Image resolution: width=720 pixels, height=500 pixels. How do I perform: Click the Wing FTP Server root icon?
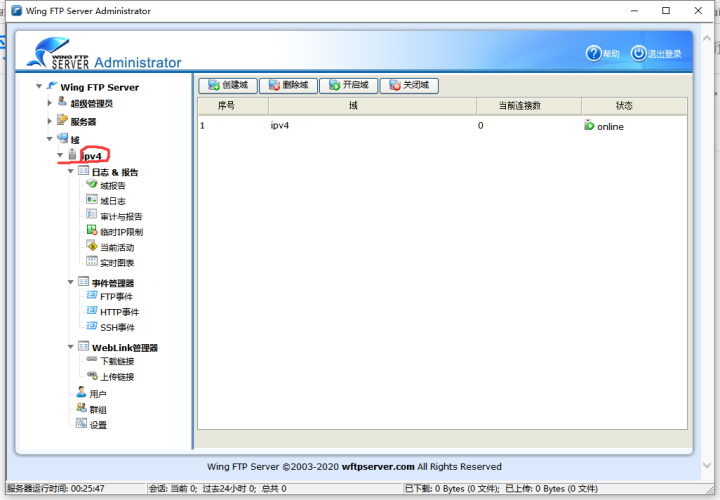[x=52, y=85]
